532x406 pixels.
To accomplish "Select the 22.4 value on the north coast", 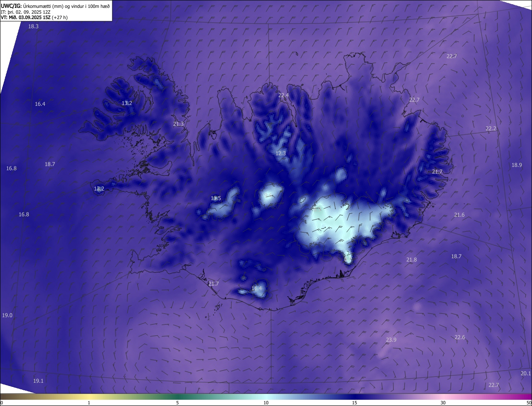I will tap(283, 95).
